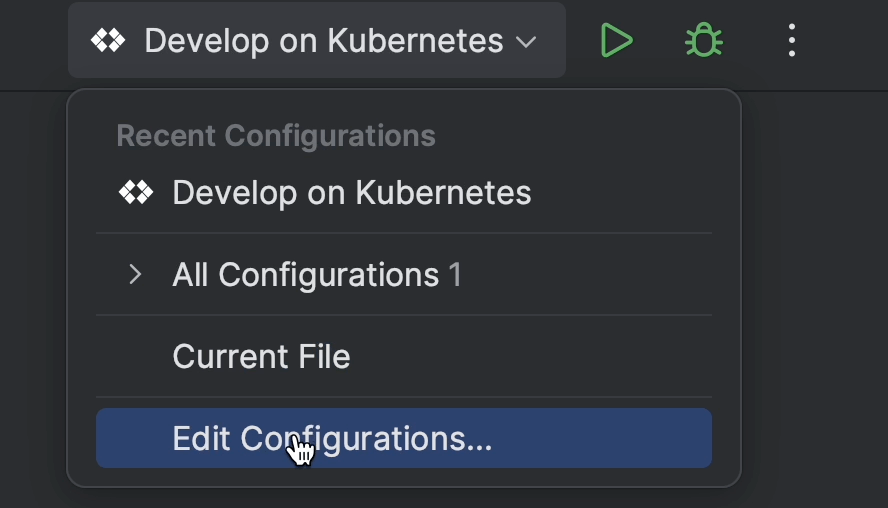
Task: Open the All Configurations submenu entry
Action: pyautogui.click(x=305, y=274)
